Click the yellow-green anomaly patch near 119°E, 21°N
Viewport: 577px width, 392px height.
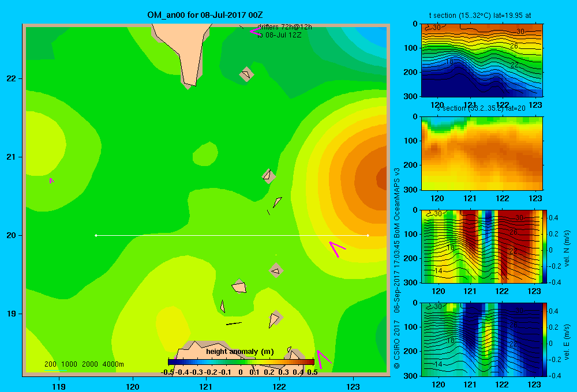point(46,144)
